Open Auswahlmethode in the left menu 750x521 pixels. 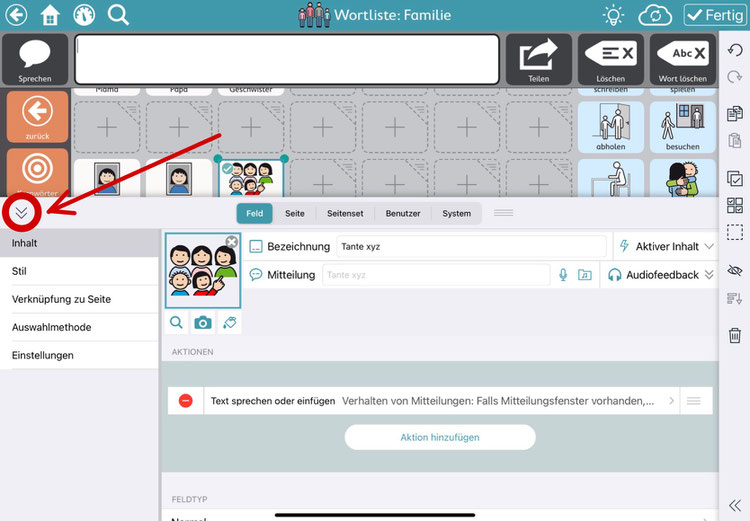pos(79,327)
